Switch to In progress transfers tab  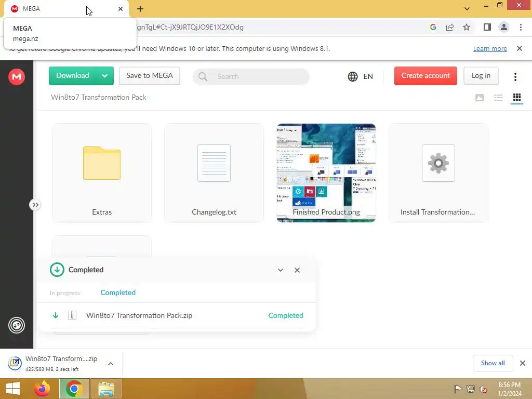point(65,293)
